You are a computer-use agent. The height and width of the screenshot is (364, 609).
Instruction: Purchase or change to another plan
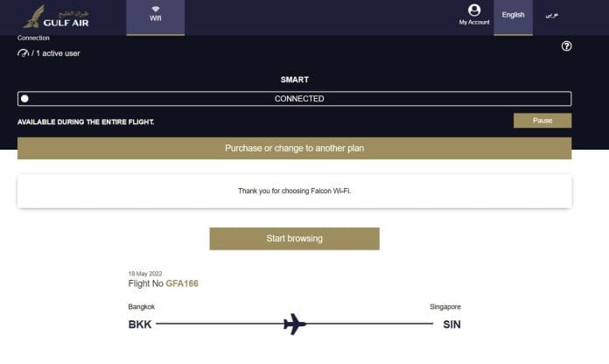point(294,148)
